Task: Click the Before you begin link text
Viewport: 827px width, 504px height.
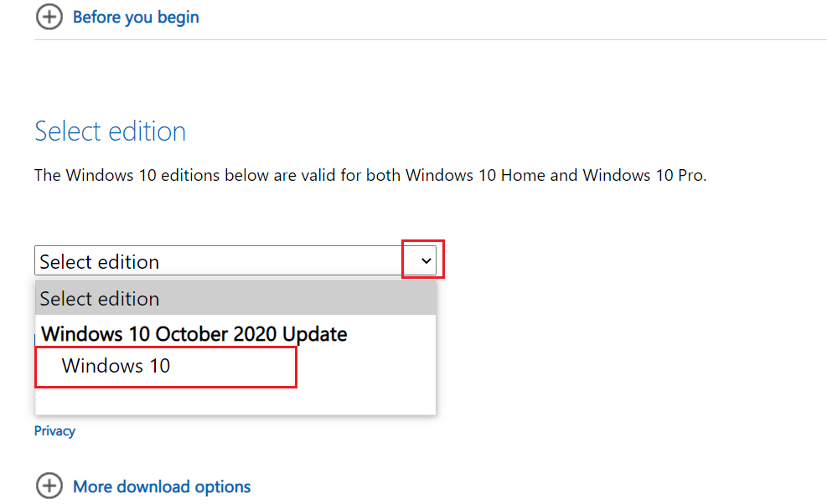Action: [136, 18]
